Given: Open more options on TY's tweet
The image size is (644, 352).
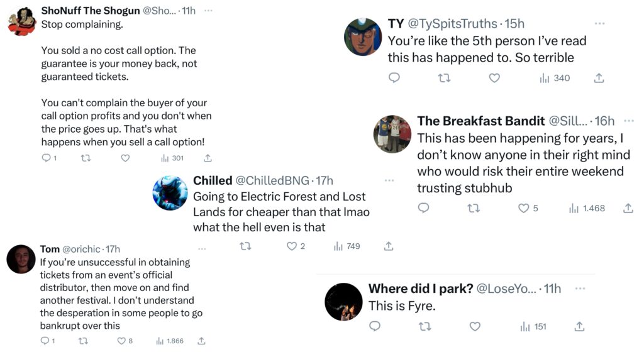Looking at the screenshot, I should coord(599,24).
